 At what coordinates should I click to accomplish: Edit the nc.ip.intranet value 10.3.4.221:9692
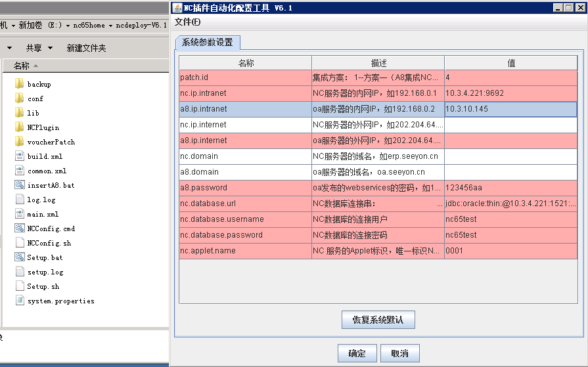click(x=510, y=93)
